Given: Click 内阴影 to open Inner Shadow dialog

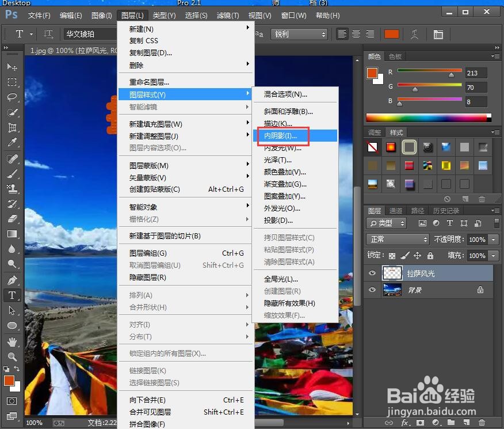Looking at the screenshot, I should [x=281, y=135].
